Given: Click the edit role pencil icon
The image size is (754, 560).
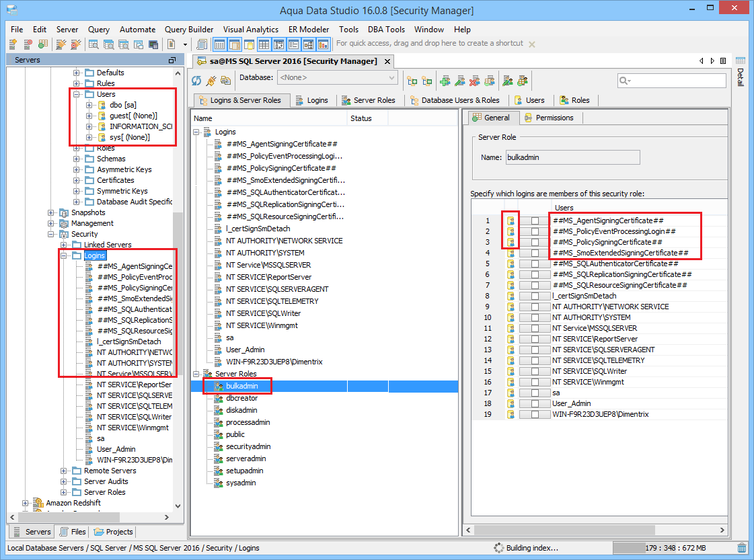Looking at the screenshot, I should pyautogui.click(x=508, y=81).
